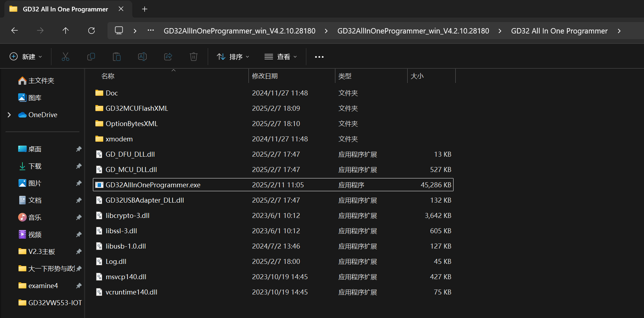
Task: Click the Share icon in toolbar
Action: (x=168, y=57)
